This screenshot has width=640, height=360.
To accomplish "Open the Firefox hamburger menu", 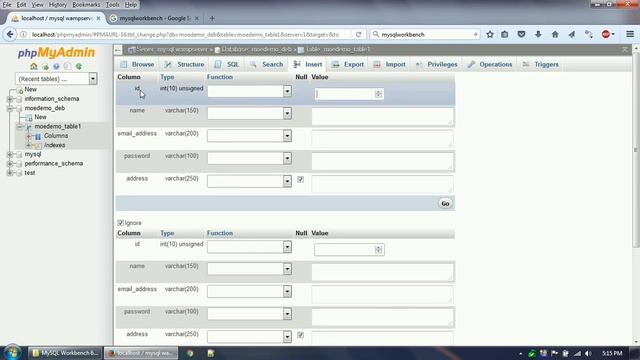I will (630, 35).
